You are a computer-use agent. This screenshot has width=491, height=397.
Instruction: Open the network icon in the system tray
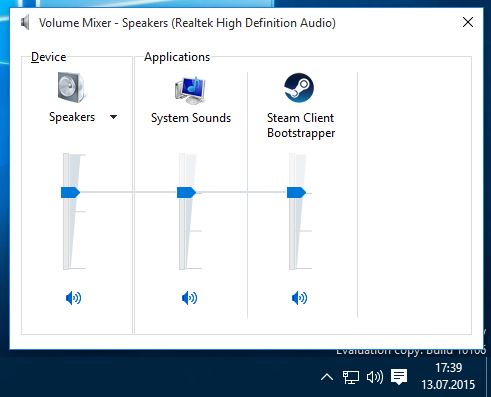click(x=351, y=377)
